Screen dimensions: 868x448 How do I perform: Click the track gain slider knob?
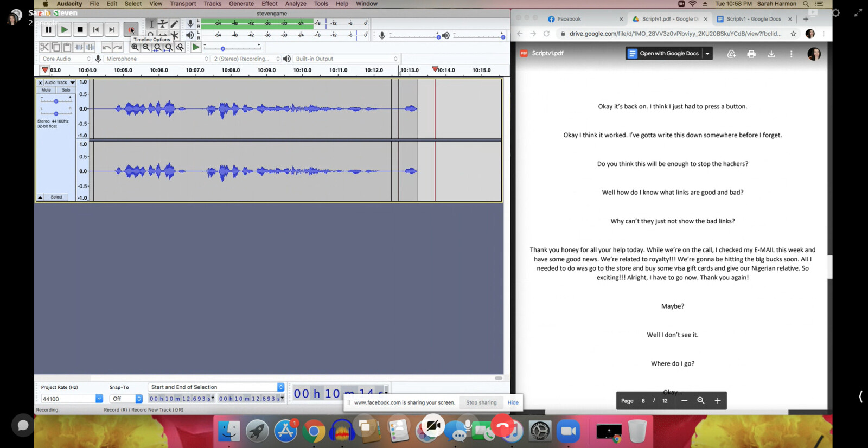pos(56,101)
